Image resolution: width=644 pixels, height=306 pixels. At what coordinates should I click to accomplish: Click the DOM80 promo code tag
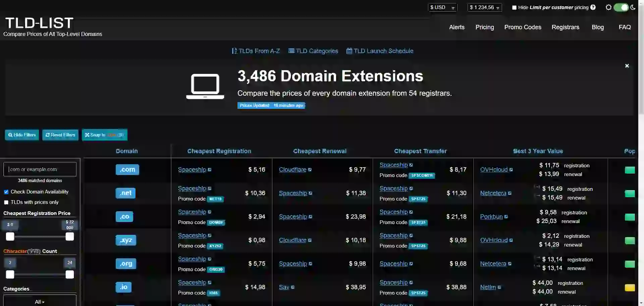(216, 222)
